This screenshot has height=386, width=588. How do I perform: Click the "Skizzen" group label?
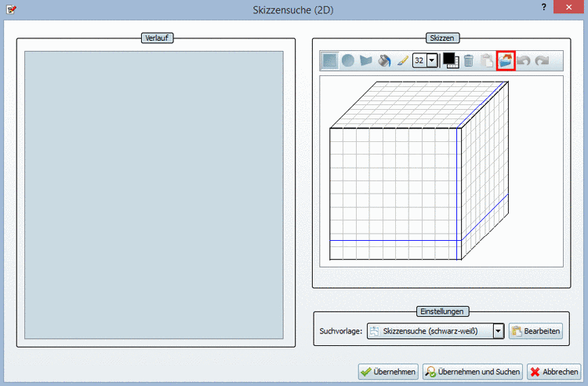442,38
